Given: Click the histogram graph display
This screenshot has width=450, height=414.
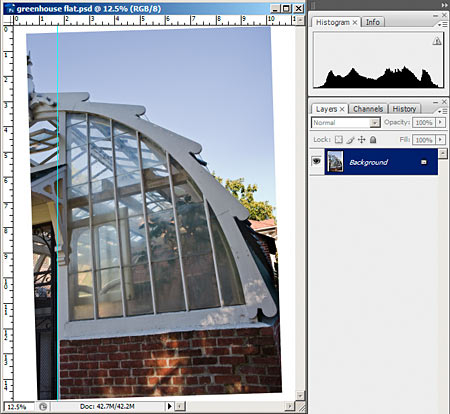Looking at the screenshot, I should click(378, 60).
